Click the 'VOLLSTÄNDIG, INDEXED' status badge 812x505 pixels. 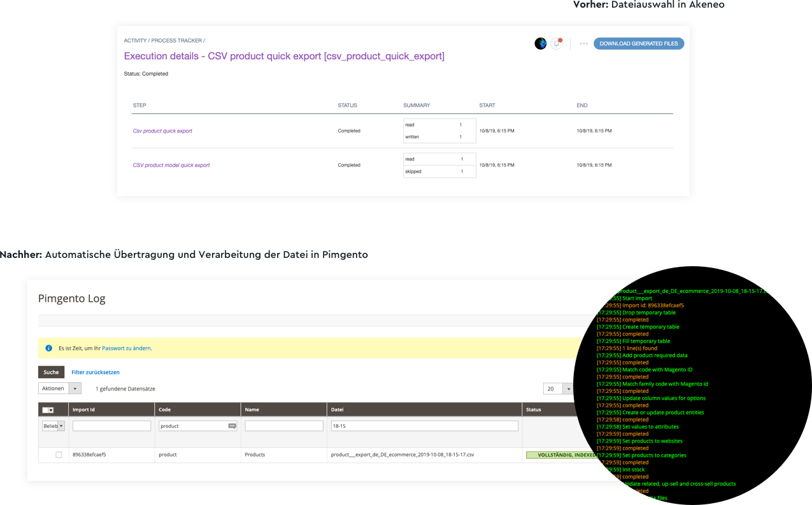(x=562, y=455)
